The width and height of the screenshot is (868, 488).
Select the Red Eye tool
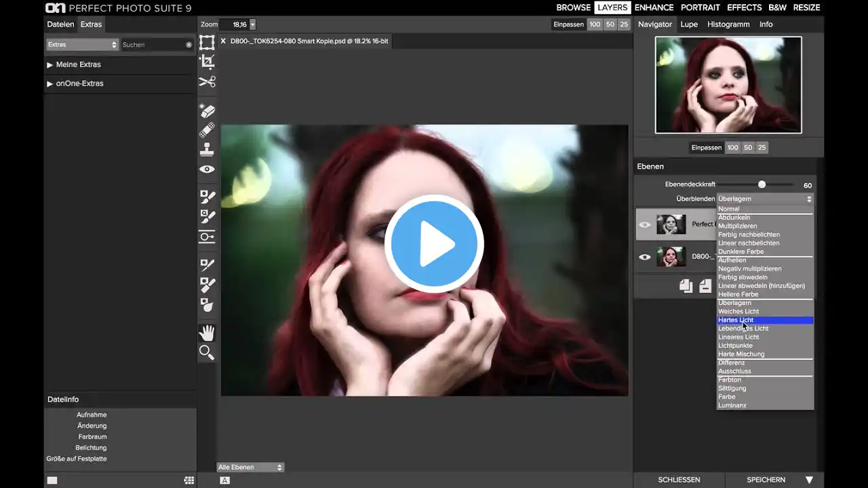pyautogui.click(x=207, y=169)
